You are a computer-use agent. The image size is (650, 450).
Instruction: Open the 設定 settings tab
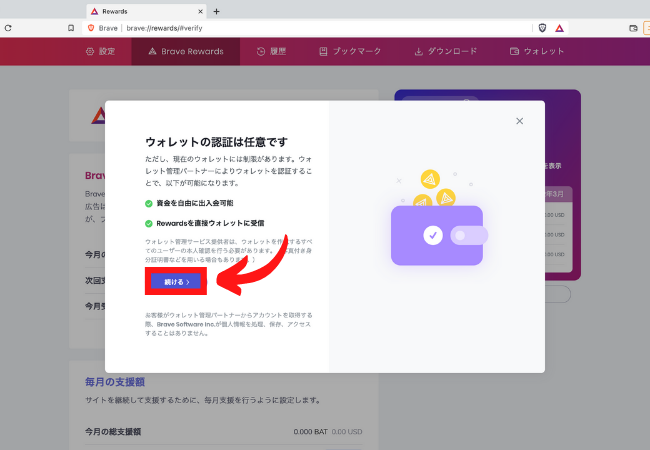click(x=100, y=51)
